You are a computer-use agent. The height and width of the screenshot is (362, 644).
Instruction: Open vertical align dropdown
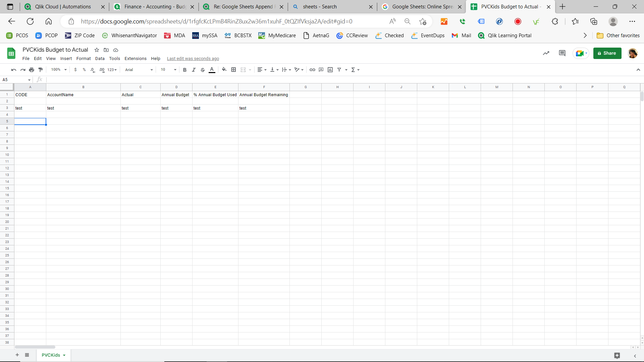274,70
